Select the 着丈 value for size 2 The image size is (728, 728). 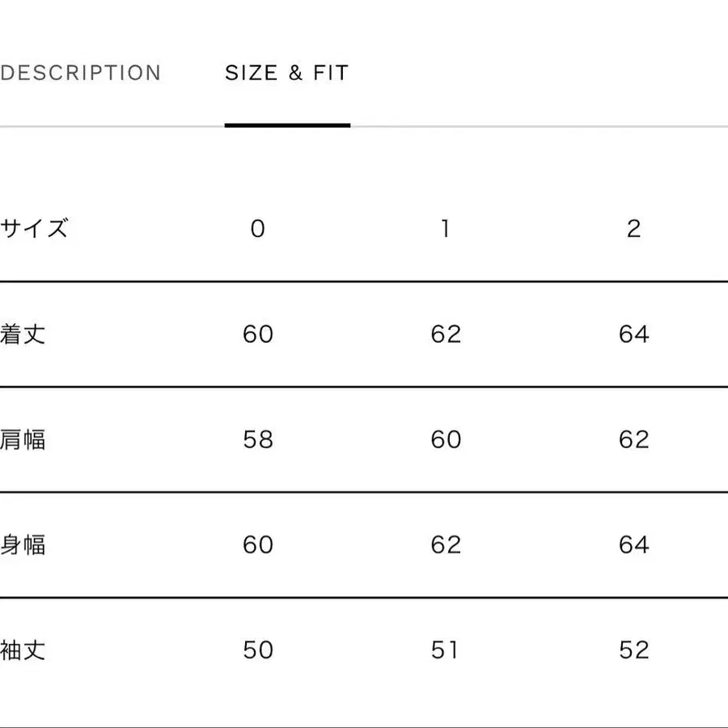(633, 334)
